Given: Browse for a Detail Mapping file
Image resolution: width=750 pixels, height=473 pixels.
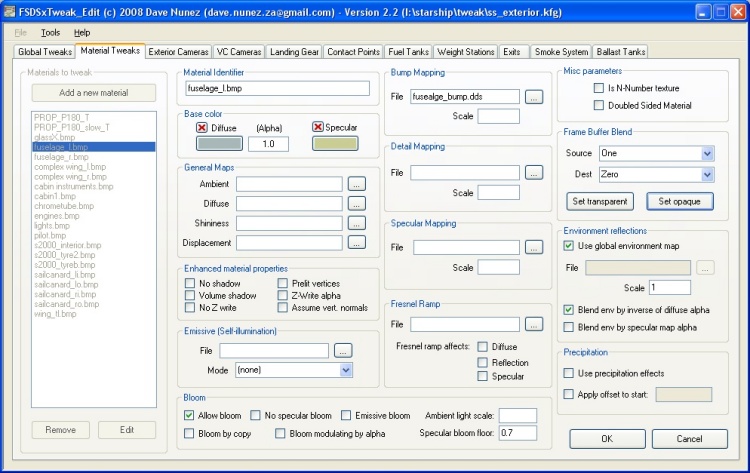Looking at the screenshot, I should (534, 173).
